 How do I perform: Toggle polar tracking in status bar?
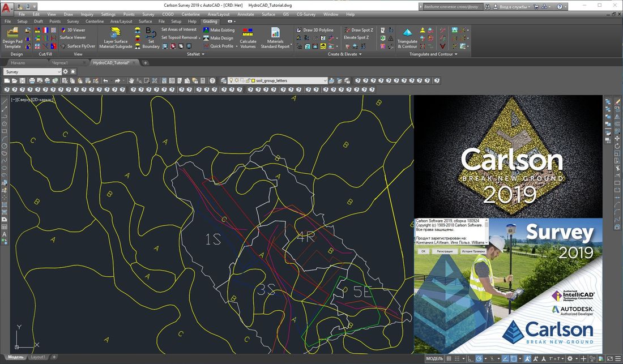pyautogui.click(x=479, y=358)
